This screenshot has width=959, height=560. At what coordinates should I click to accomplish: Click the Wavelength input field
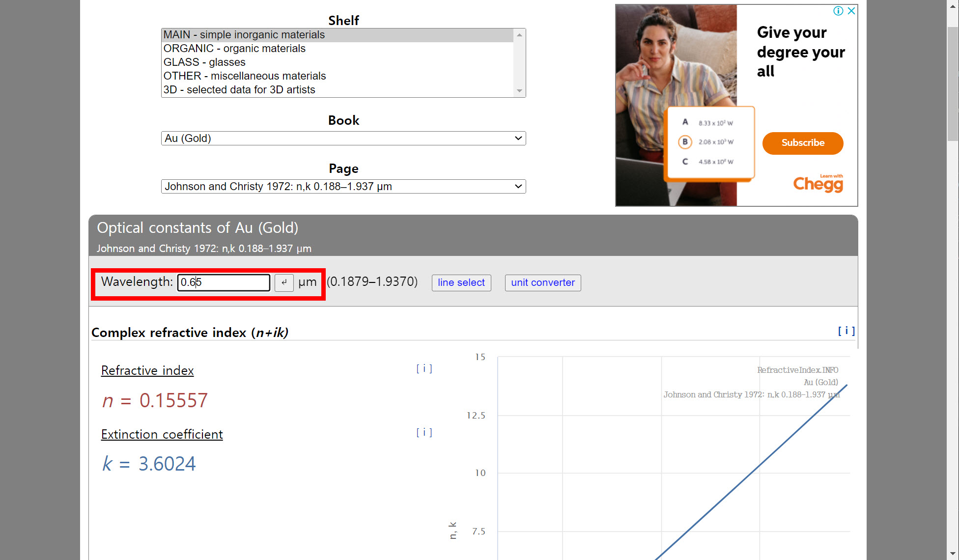(224, 282)
